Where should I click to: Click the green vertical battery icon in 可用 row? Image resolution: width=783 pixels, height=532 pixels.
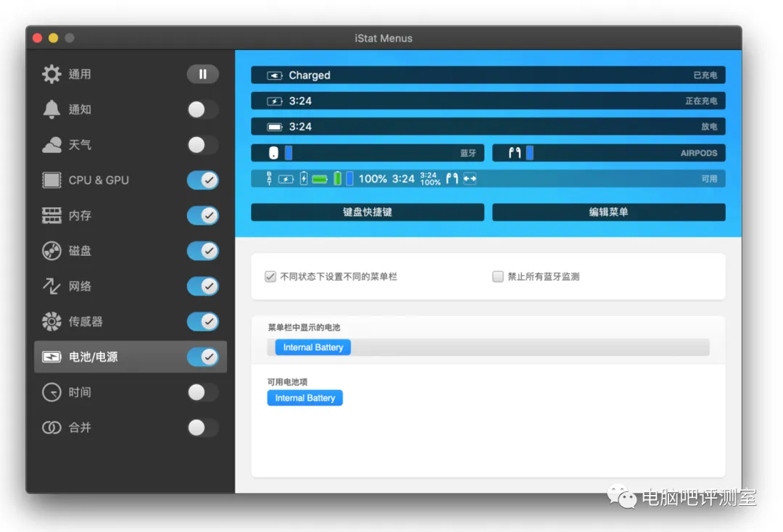338,179
